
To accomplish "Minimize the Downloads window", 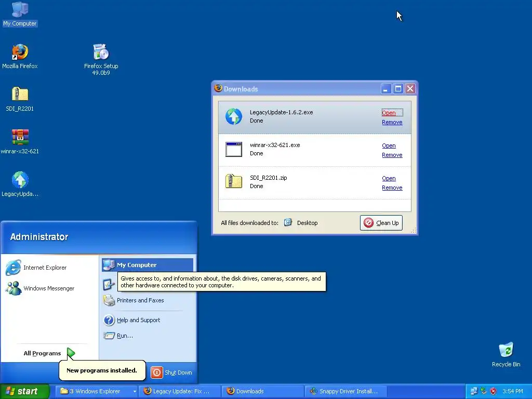I will 386,89.
